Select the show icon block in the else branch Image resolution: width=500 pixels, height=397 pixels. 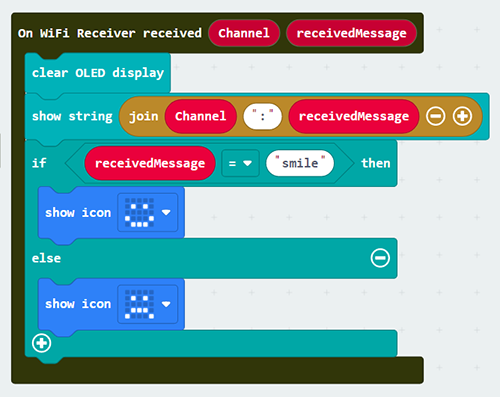[78, 304]
